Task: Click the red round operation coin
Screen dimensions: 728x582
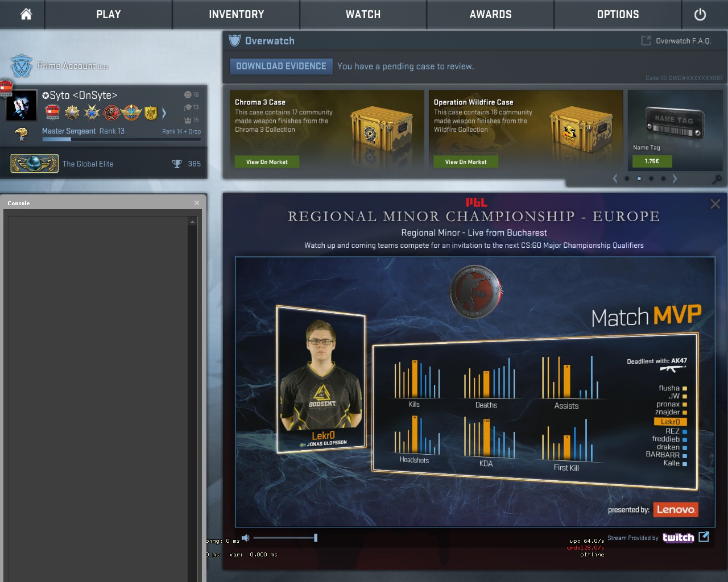Action: (112, 113)
